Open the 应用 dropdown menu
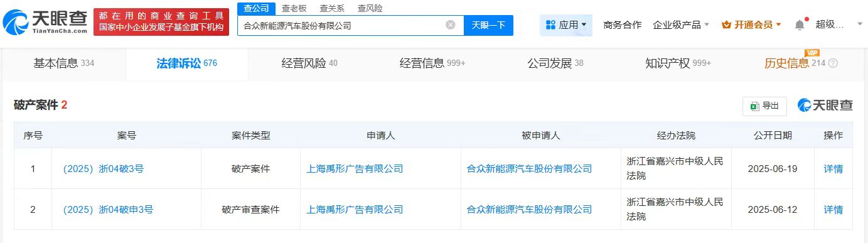This screenshot has height=243, width=868. pyautogui.click(x=566, y=25)
